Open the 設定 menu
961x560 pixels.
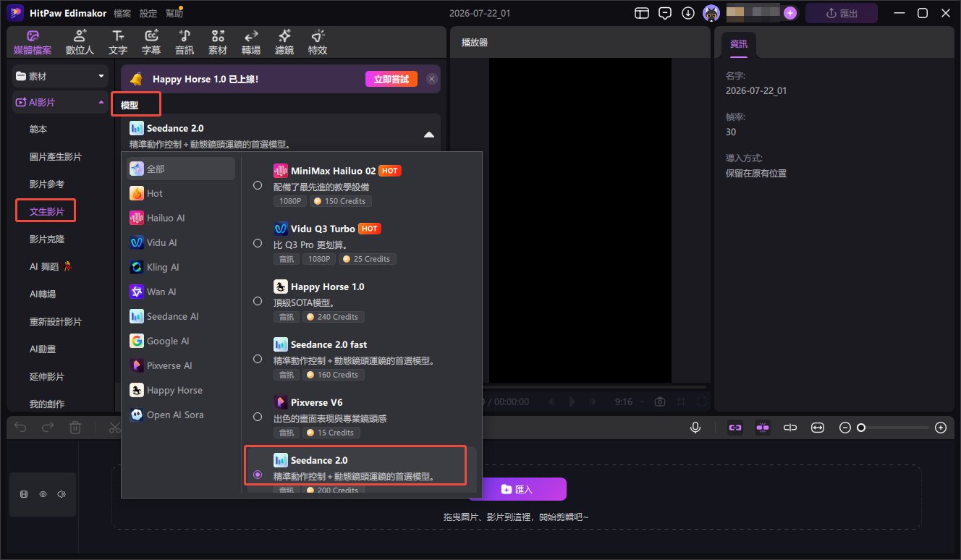coord(148,13)
